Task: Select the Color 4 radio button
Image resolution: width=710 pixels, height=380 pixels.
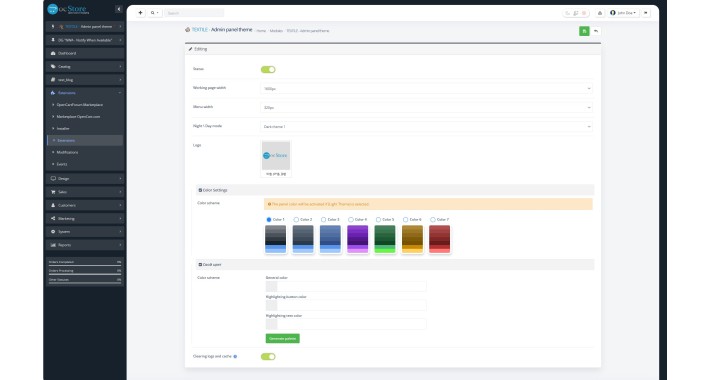Action: click(x=350, y=220)
